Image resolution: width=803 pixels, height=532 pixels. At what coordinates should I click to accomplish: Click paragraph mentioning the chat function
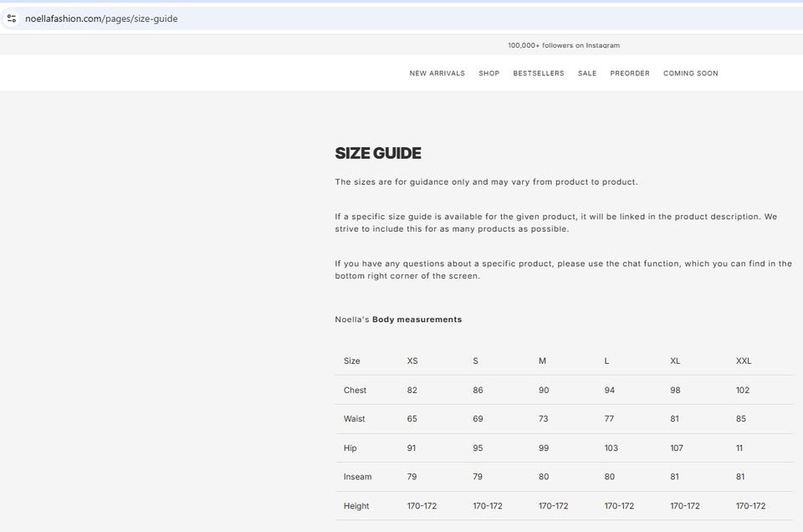(x=563, y=270)
